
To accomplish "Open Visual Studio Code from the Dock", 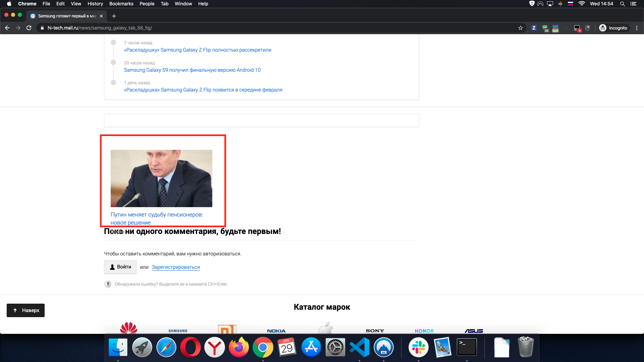I will 360,347.
